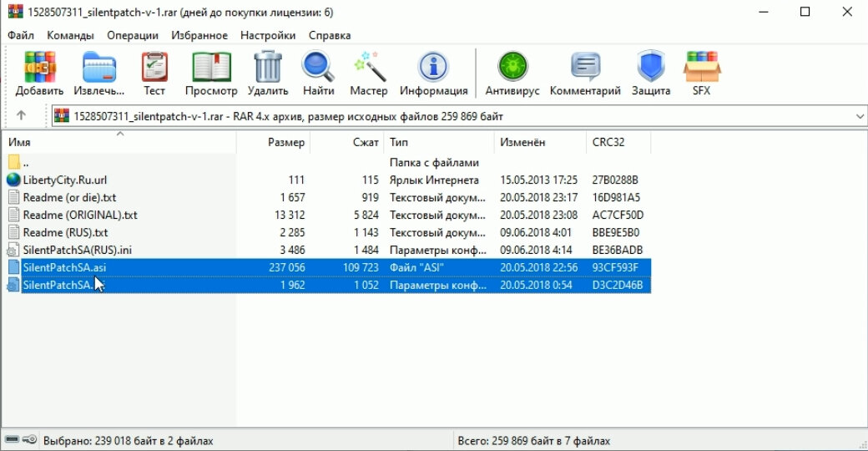
Task: Open the Настройки menu
Action: [268, 35]
